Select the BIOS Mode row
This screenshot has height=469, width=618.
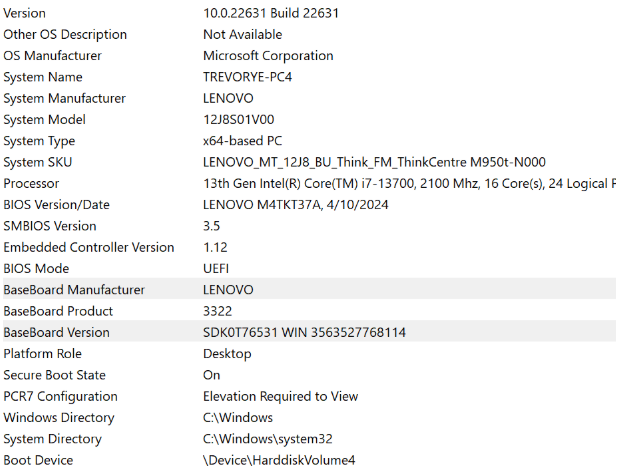[36, 269]
